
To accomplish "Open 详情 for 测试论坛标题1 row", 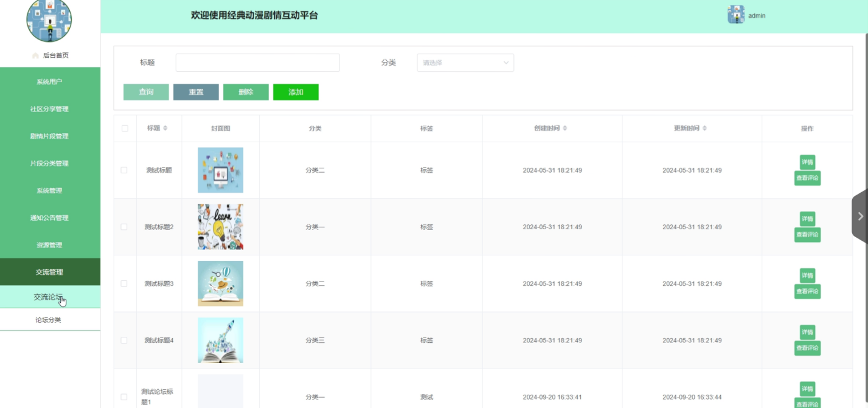I will (807, 389).
